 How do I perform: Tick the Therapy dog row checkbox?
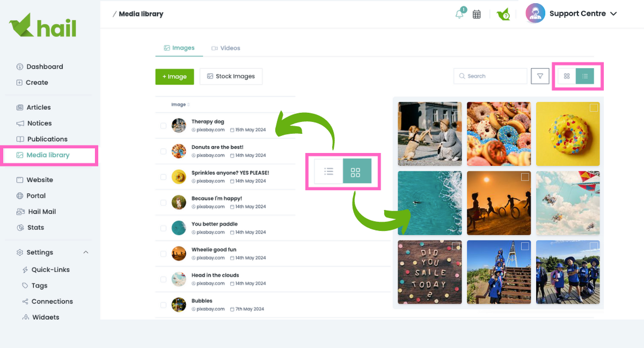(x=163, y=126)
